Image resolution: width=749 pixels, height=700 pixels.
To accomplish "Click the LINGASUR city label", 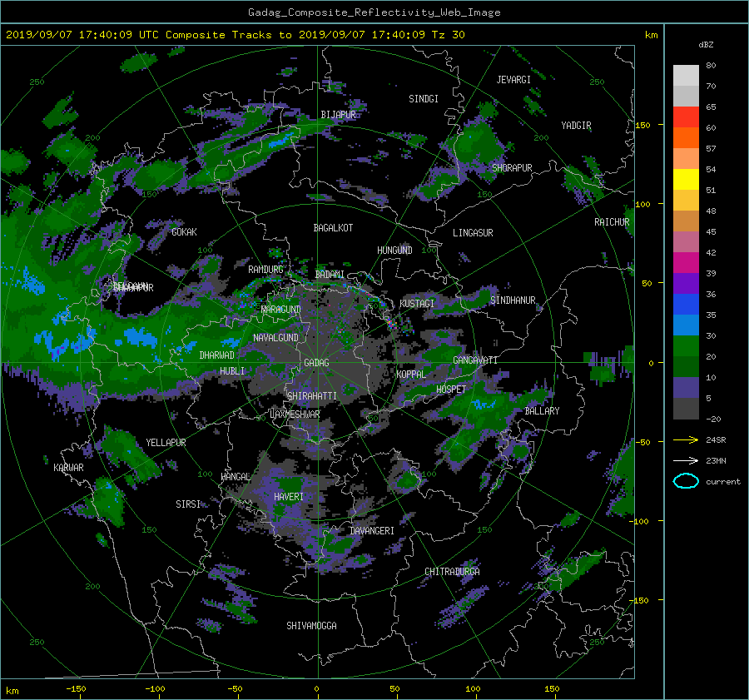I will [473, 233].
